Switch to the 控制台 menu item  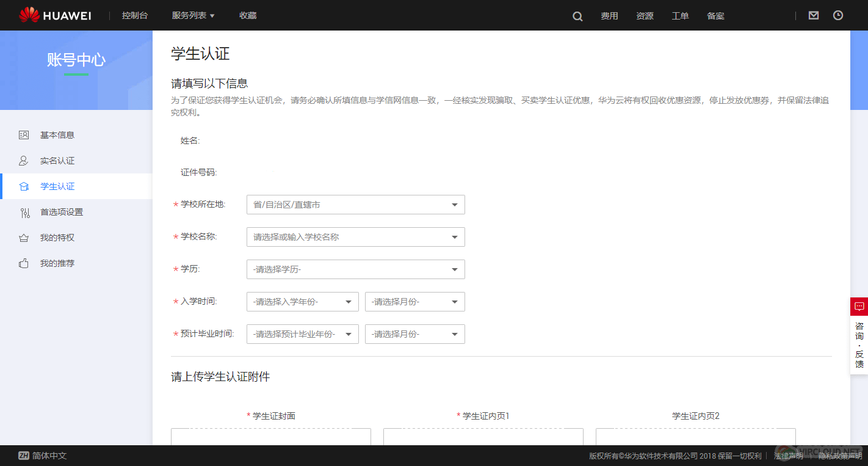click(134, 15)
